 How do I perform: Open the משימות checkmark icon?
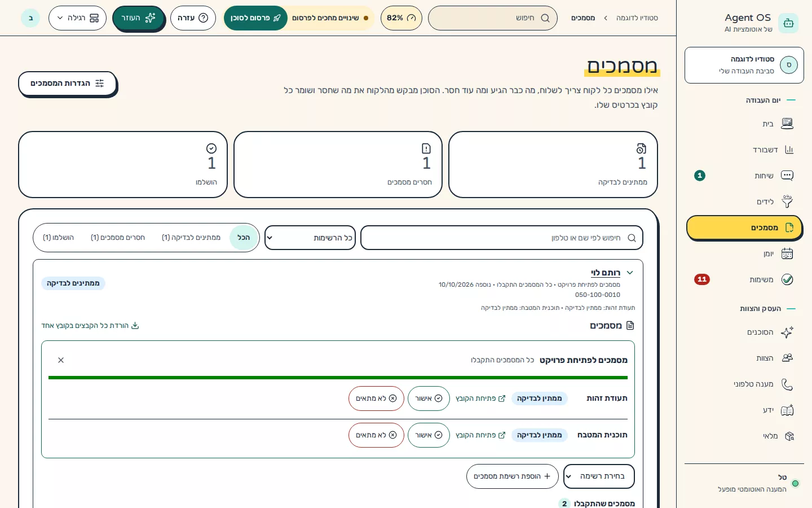pyautogui.click(x=787, y=279)
